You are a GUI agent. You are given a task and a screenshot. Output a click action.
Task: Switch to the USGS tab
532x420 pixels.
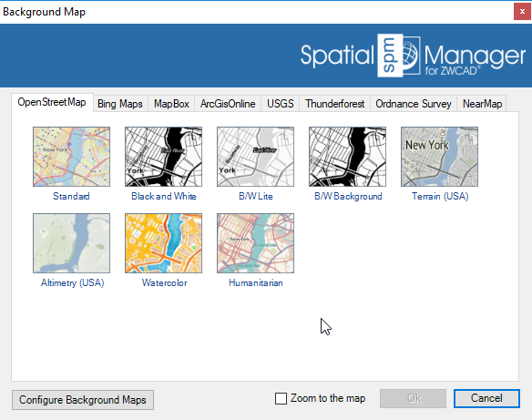281,104
